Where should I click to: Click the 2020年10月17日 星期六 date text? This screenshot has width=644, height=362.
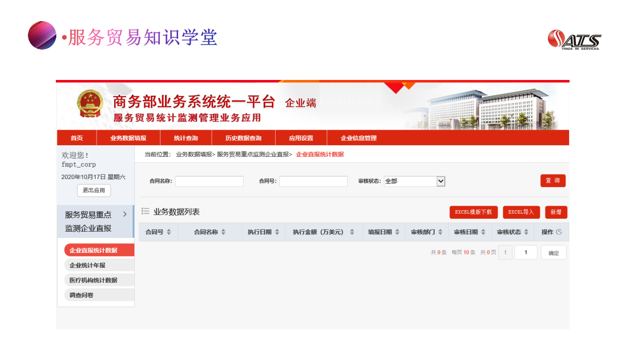pos(94,177)
